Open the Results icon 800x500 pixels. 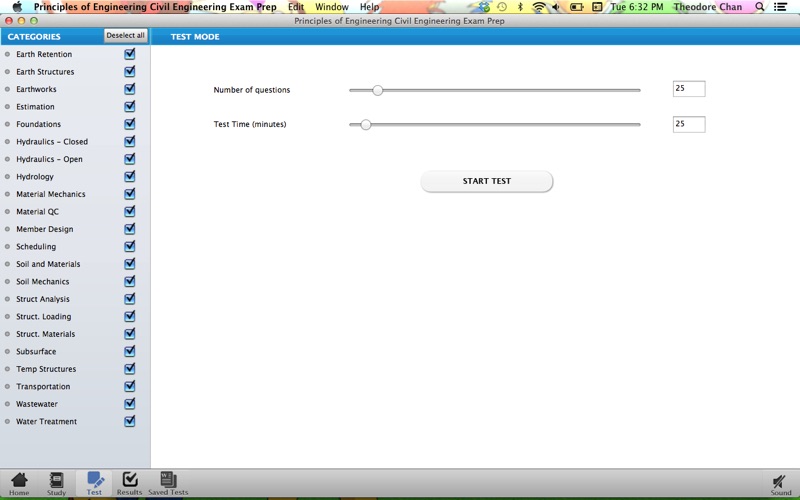[x=130, y=484]
